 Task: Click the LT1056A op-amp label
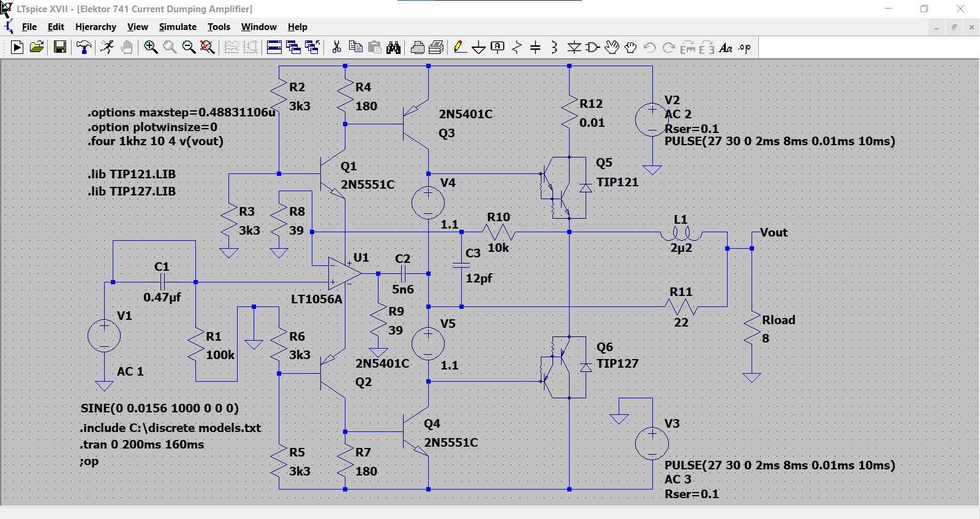click(x=317, y=299)
